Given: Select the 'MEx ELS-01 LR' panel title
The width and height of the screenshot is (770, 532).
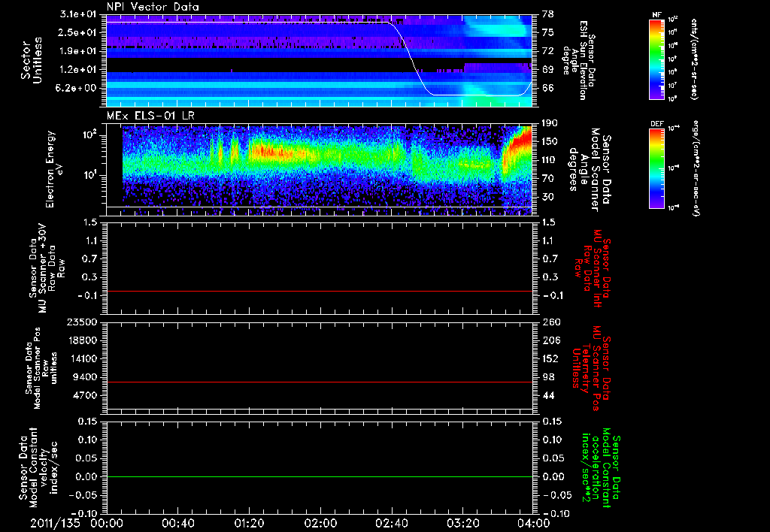Looking at the screenshot, I should 151,116.
